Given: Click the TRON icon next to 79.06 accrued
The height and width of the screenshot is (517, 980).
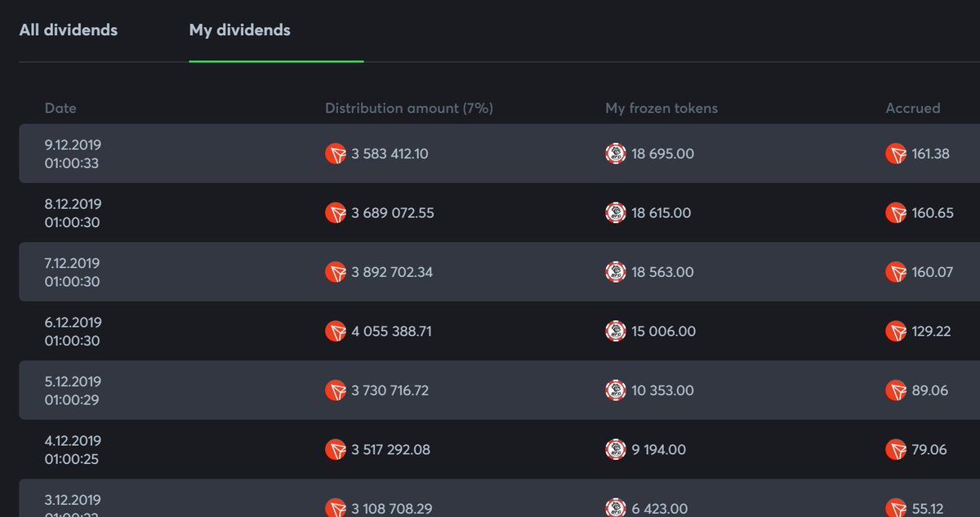Looking at the screenshot, I should pyautogui.click(x=896, y=449).
